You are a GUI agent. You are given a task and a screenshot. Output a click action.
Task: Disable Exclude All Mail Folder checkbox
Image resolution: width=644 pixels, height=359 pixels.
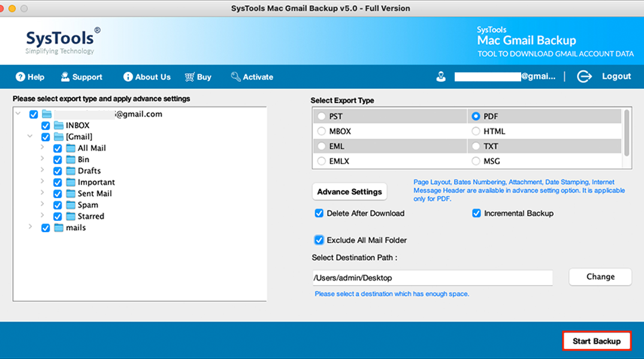tap(319, 240)
